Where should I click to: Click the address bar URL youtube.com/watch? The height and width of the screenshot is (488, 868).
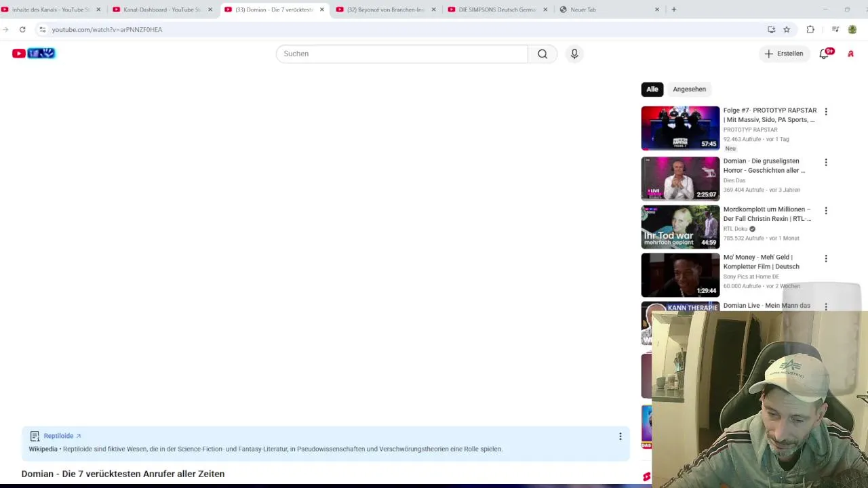tap(107, 30)
